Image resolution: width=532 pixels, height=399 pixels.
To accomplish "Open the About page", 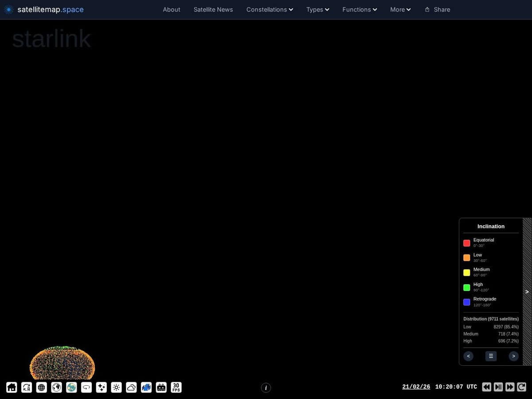I will [x=172, y=9].
